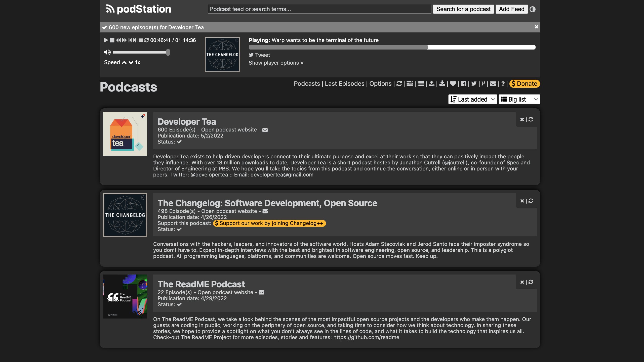Open the Facebook icon in navigation bar

tap(463, 84)
